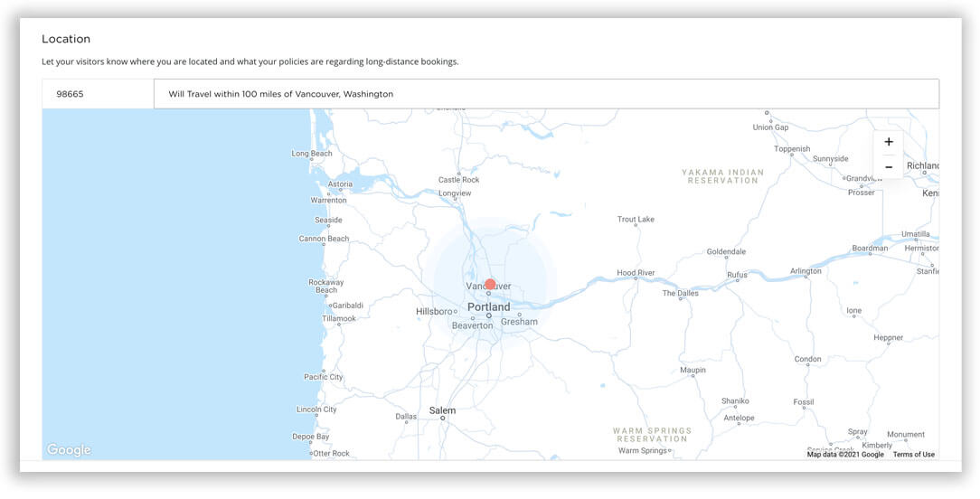Click the Longview label on map
This screenshot has width=980, height=499.
[x=455, y=193]
